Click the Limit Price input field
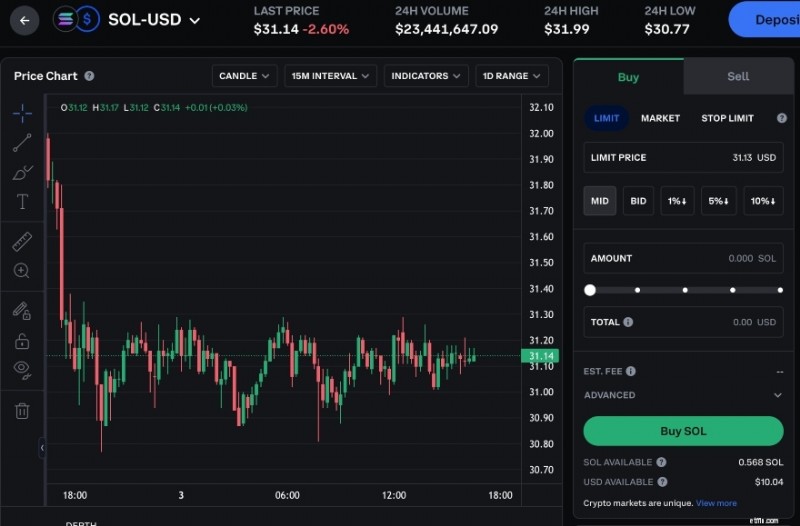 coord(683,158)
